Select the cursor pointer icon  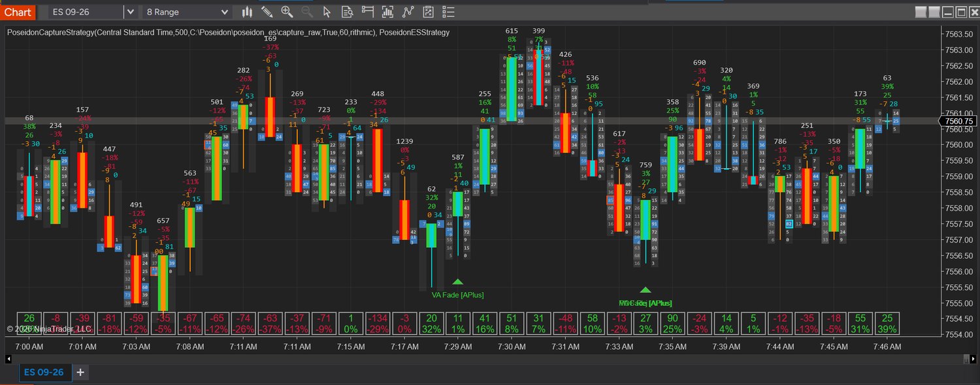[x=328, y=12]
